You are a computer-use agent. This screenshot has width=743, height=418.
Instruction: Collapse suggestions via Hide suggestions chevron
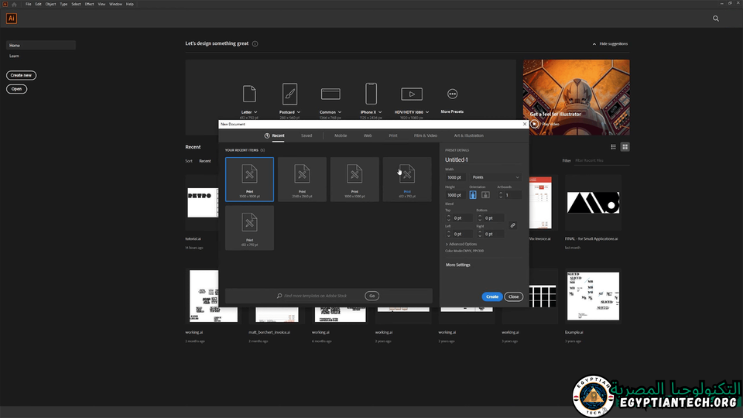click(594, 44)
